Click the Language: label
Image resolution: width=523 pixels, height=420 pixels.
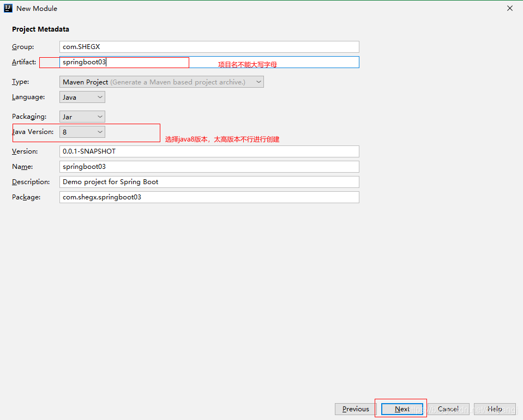click(x=28, y=97)
